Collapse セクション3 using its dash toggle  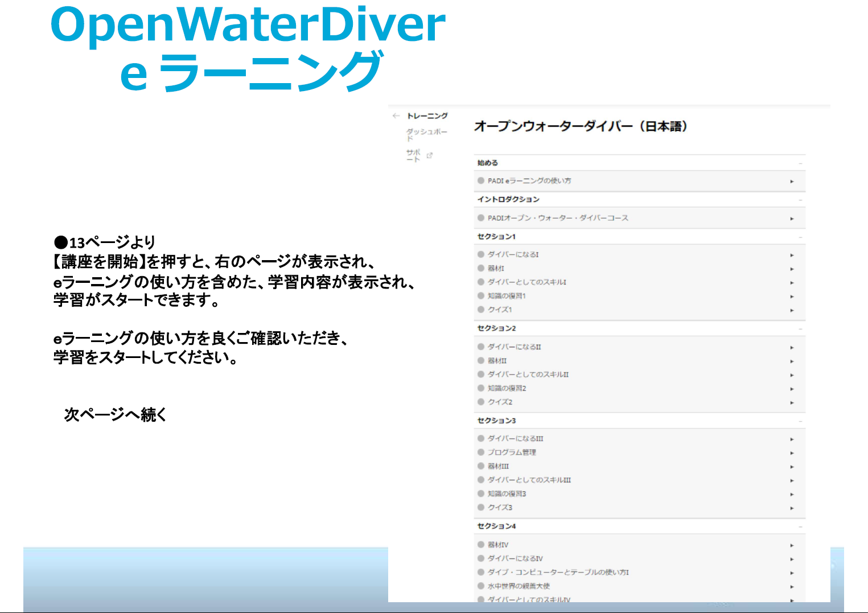point(800,421)
